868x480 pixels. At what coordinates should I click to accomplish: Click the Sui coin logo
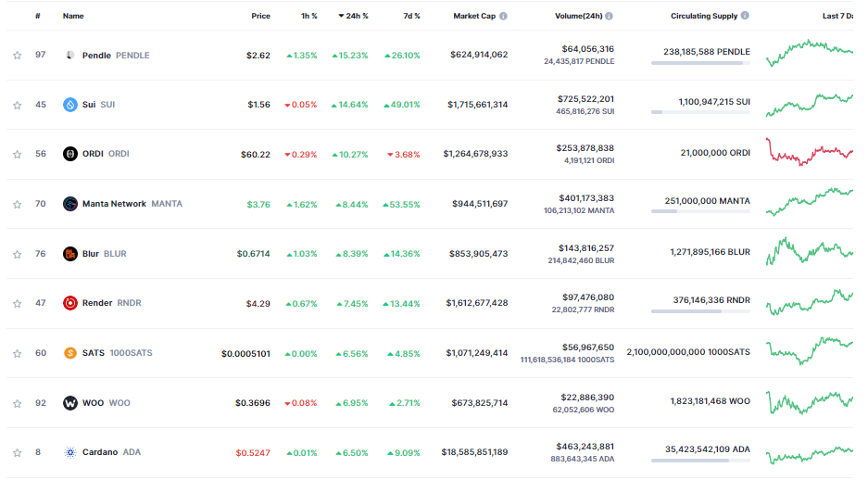tap(69, 104)
